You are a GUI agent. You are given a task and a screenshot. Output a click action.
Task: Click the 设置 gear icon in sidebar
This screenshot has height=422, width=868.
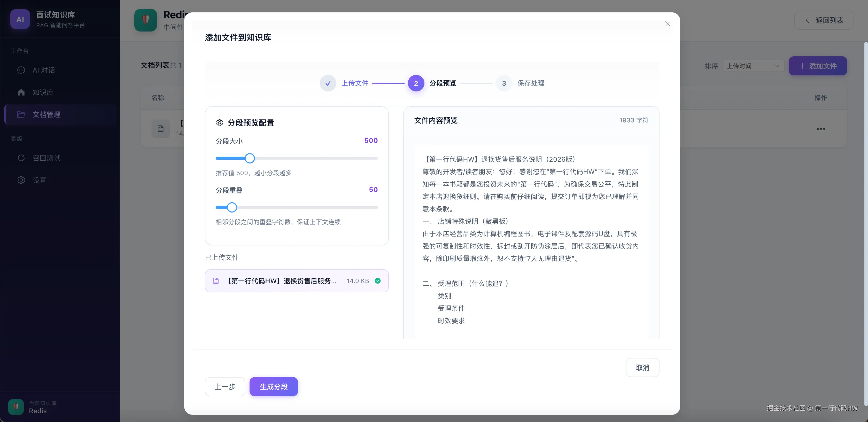pyautogui.click(x=21, y=180)
